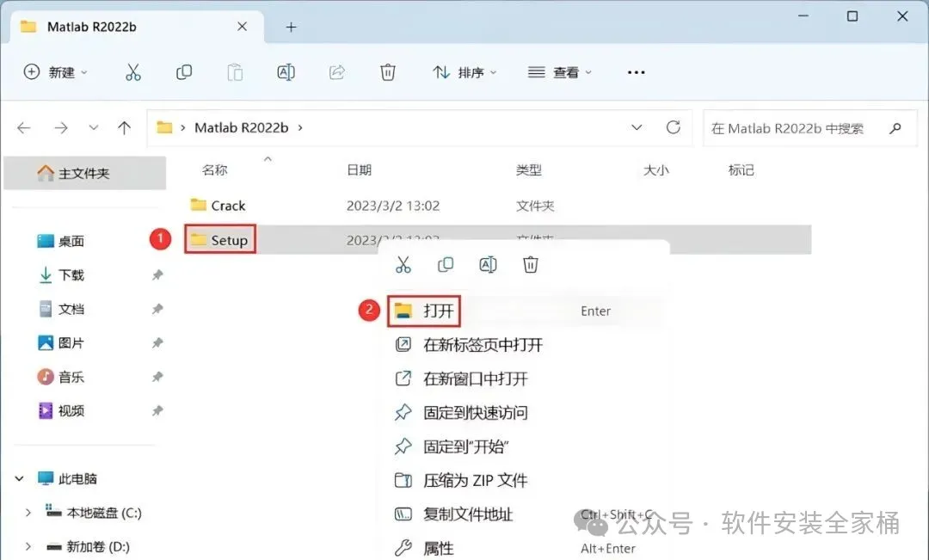The height and width of the screenshot is (560, 929).
Task: Select 此电脑 in the navigation tree
Action: coord(67,478)
